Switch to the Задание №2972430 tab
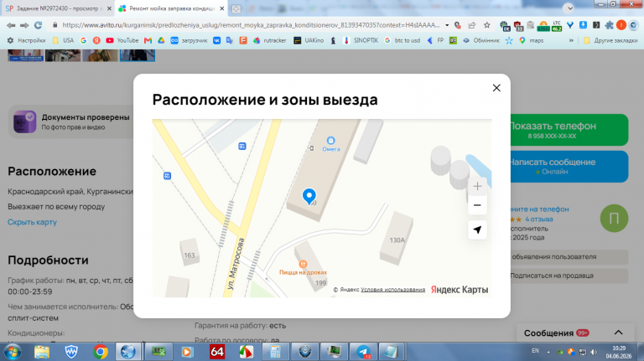Viewport: 644px width, 361px height. tap(58, 8)
